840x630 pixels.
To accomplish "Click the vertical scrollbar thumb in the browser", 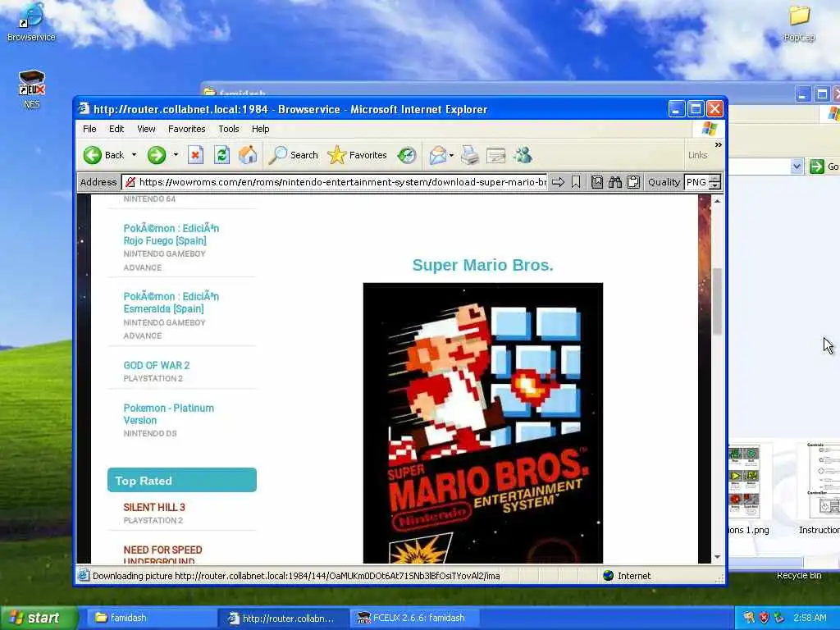I will 717,301.
